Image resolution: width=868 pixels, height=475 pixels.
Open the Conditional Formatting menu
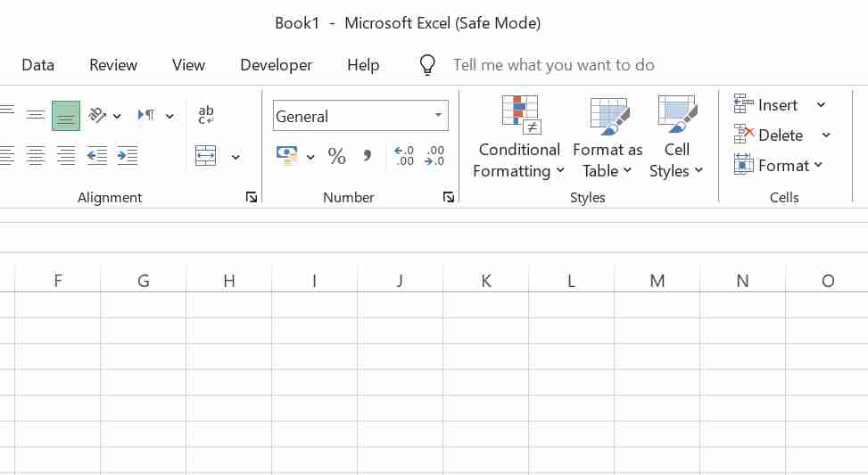518,136
